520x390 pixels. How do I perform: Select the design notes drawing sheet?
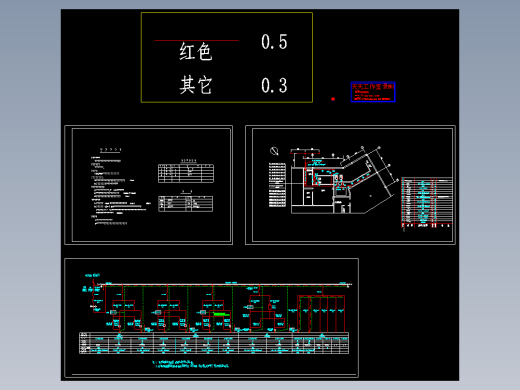[x=148, y=185]
